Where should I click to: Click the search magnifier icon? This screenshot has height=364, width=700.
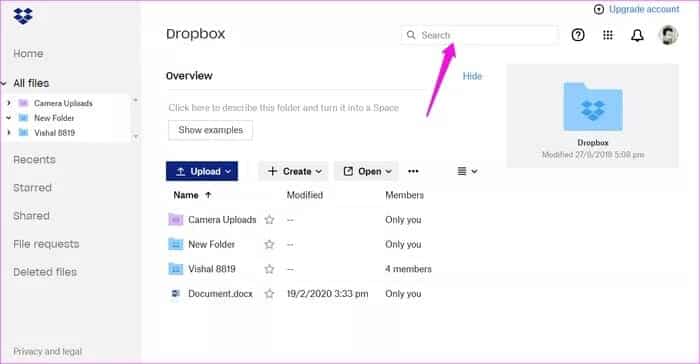pyautogui.click(x=411, y=35)
